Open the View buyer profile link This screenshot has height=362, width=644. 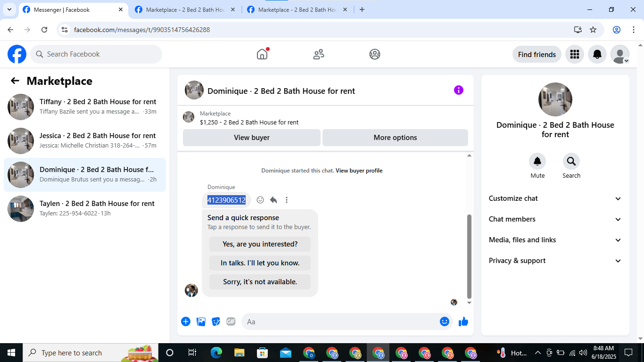click(x=359, y=171)
